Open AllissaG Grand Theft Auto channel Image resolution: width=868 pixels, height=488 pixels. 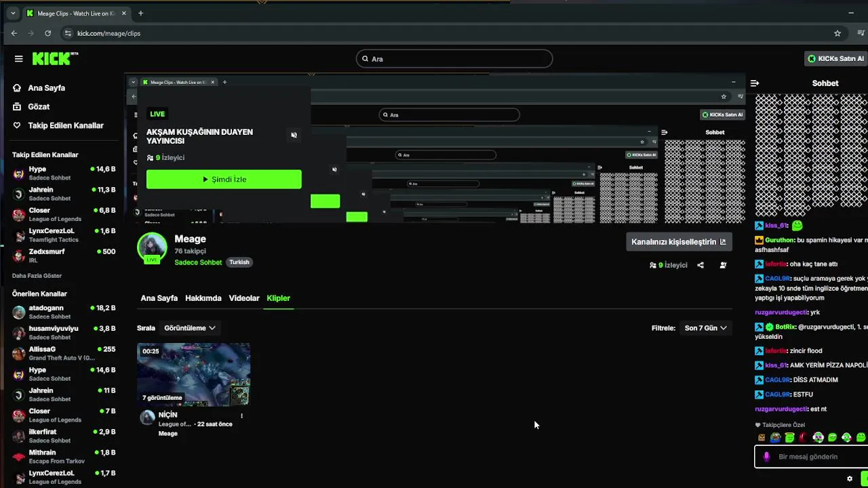pos(63,353)
